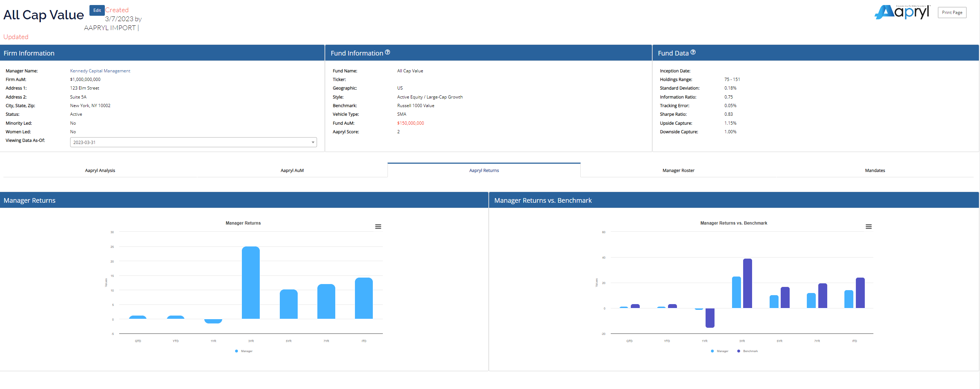Click city text New York, NY 10002

90,106
